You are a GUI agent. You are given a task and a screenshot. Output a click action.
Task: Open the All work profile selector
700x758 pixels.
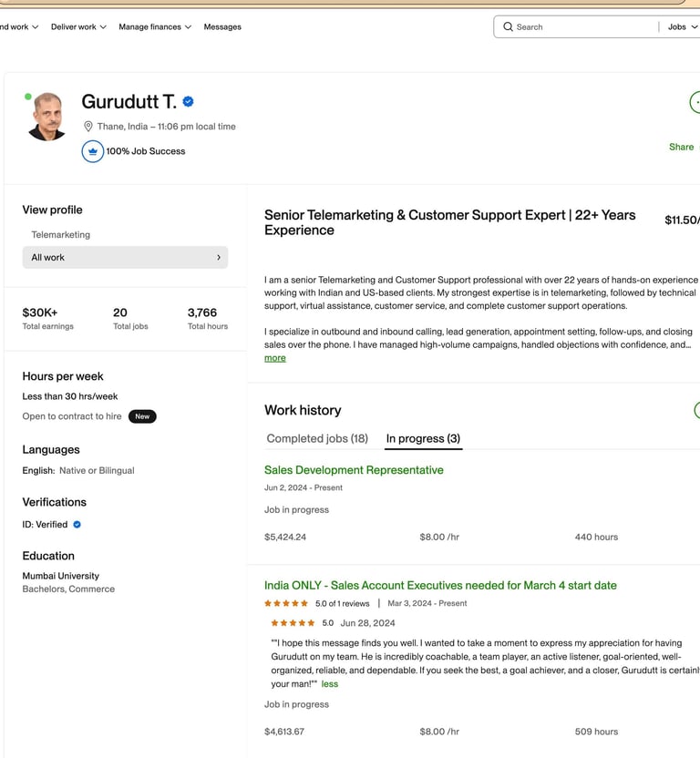click(125, 258)
